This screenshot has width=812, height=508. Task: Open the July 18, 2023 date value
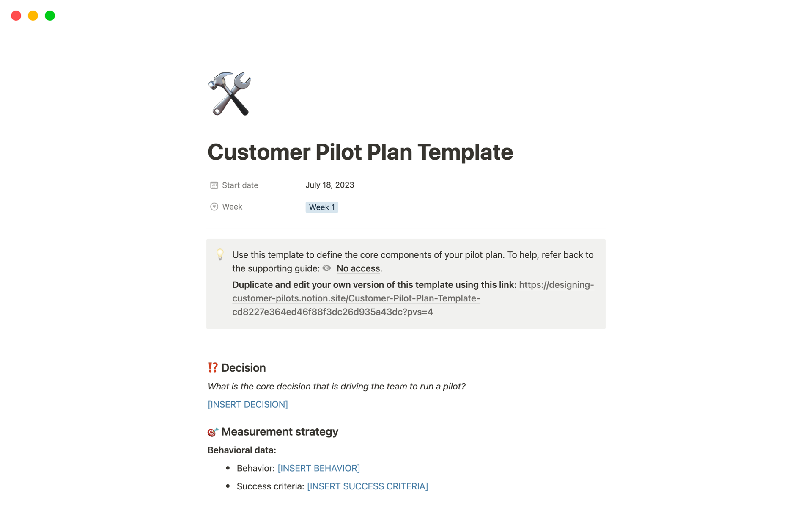click(329, 185)
